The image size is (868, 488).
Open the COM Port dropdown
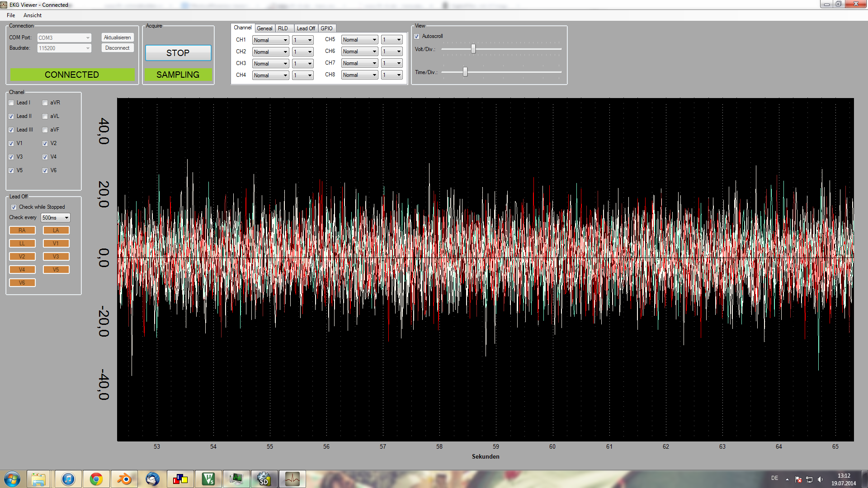pyautogui.click(x=64, y=38)
